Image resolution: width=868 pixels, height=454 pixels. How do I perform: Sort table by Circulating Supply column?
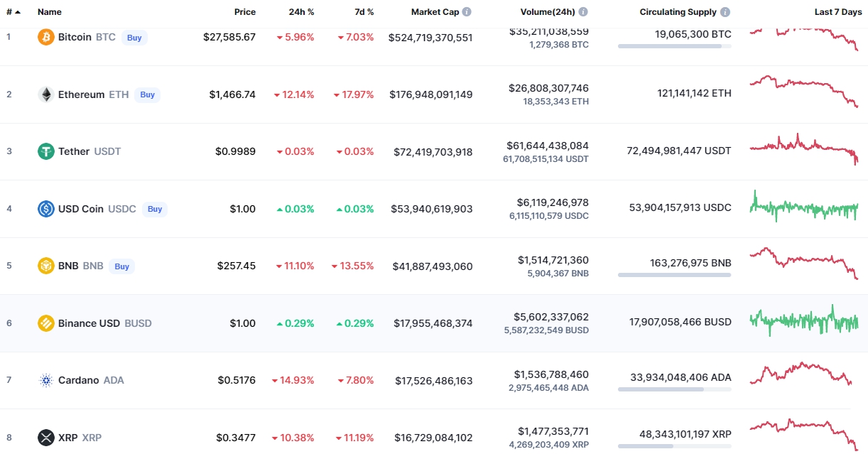point(678,12)
